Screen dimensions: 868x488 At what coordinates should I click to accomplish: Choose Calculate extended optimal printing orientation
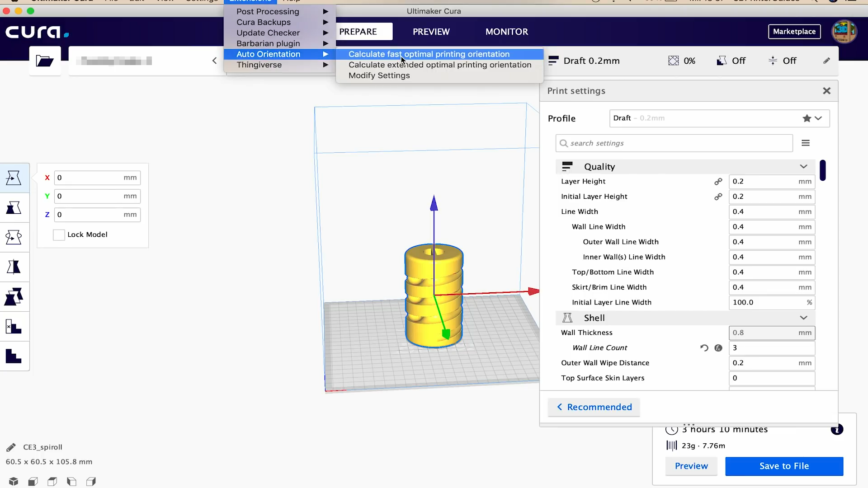(439, 65)
